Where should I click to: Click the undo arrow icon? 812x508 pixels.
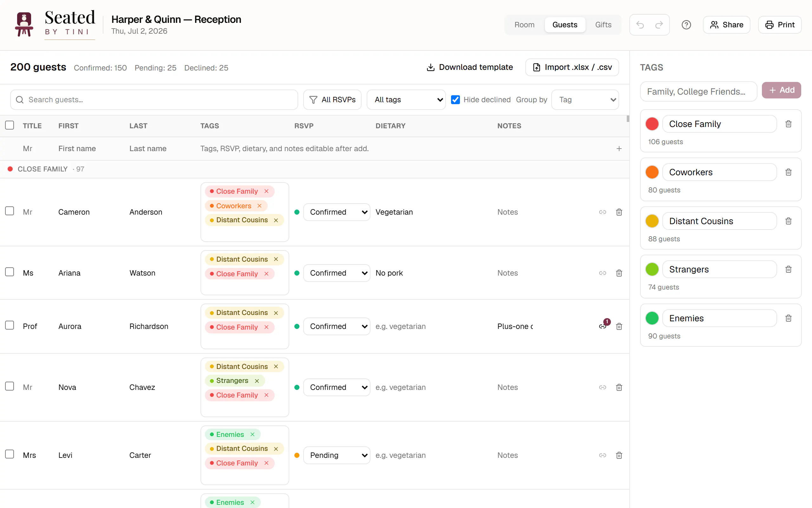coord(640,25)
